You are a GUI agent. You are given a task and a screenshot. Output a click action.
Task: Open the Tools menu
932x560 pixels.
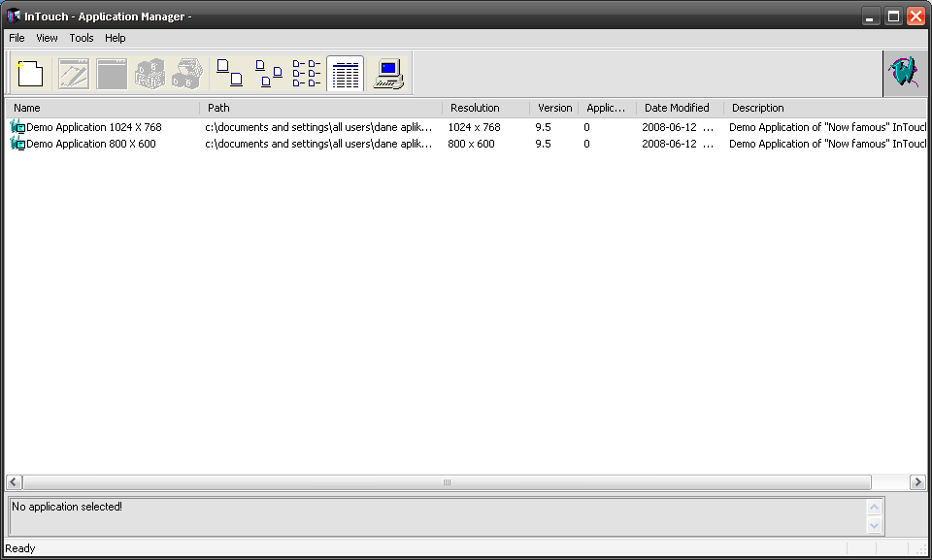(82, 38)
